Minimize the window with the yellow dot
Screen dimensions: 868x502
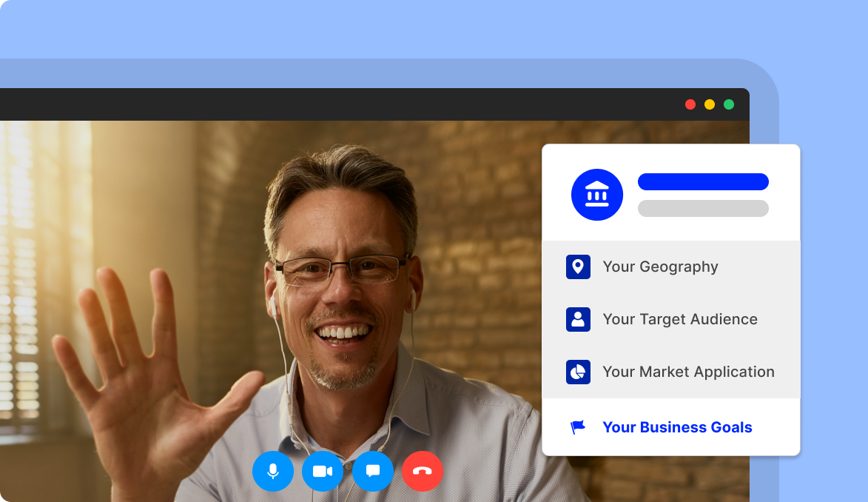click(x=710, y=104)
